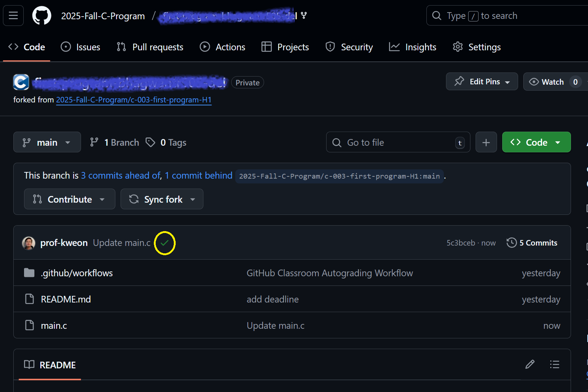Go to the Pull requests tab
The width and height of the screenshot is (588, 392).
[x=150, y=47]
